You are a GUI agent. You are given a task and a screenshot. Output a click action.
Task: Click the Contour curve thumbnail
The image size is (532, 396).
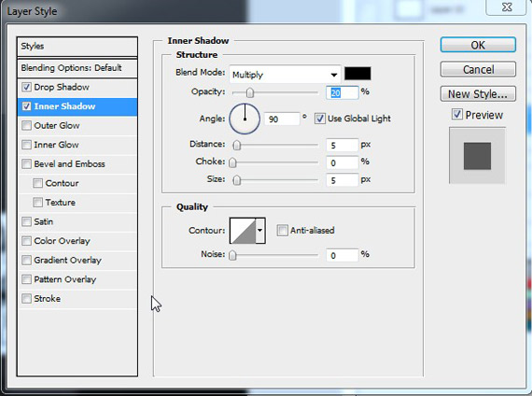click(243, 231)
